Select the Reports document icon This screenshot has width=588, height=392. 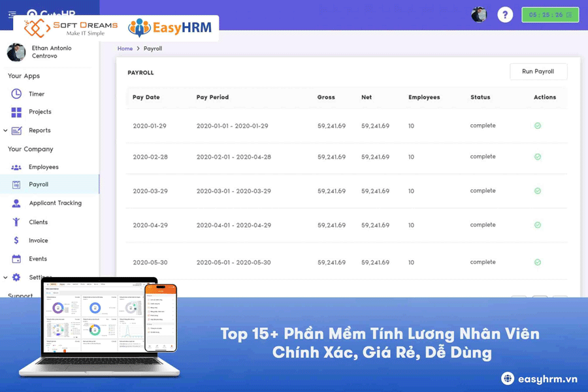(x=18, y=130)
